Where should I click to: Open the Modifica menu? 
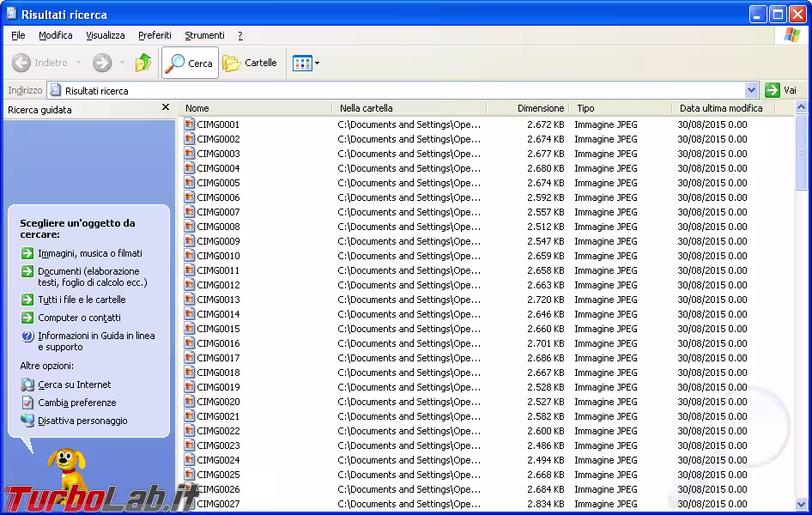56,35
